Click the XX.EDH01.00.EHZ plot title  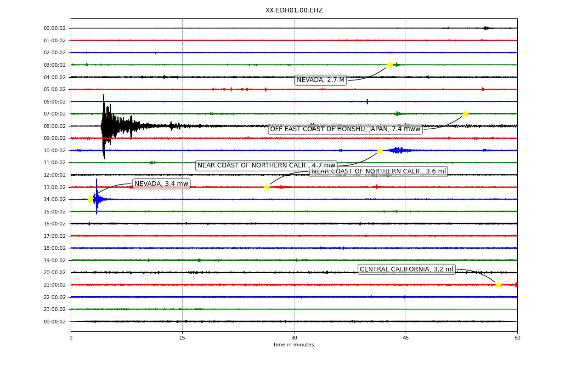(294, 10)
